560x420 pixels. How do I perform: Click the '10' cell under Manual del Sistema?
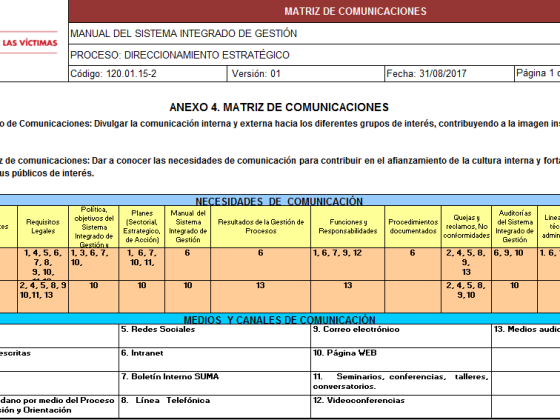pyautogui.click(x=188, y=296)
